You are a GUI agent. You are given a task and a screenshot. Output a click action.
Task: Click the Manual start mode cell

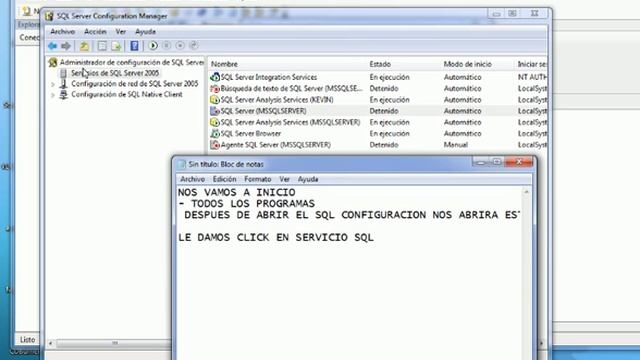[x=456, y=144]
